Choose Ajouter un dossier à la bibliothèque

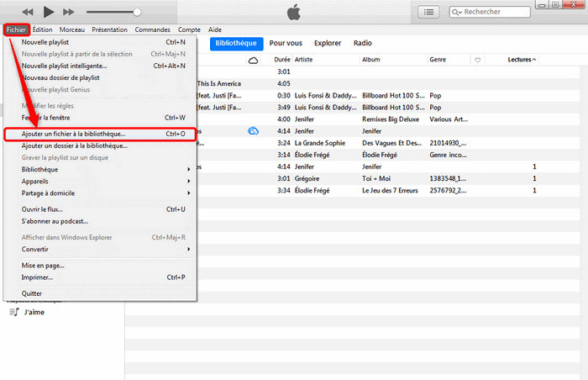(x=100, y=145)
